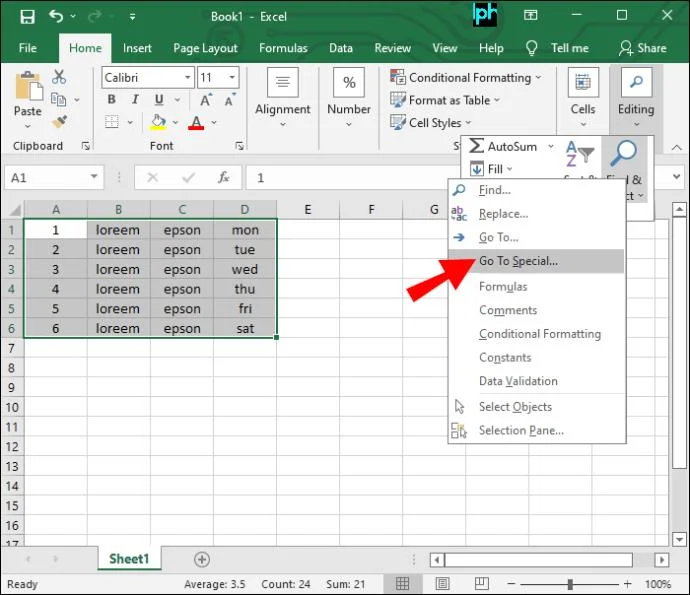Viewport: 690px width, 595px height.
Task: Expand the formula bar
Action: (677, 177)
